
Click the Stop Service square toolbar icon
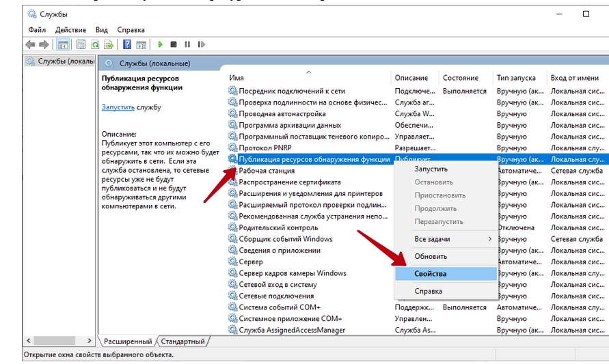[x=174, y=44]
